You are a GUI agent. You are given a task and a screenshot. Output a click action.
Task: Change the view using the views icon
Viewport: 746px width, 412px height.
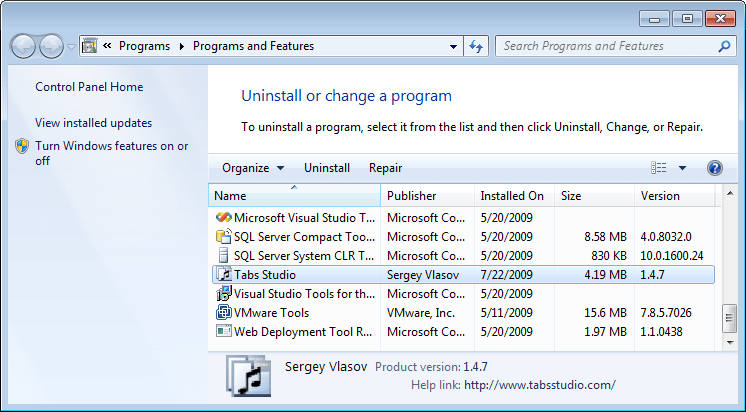click(x=658, y=167)
